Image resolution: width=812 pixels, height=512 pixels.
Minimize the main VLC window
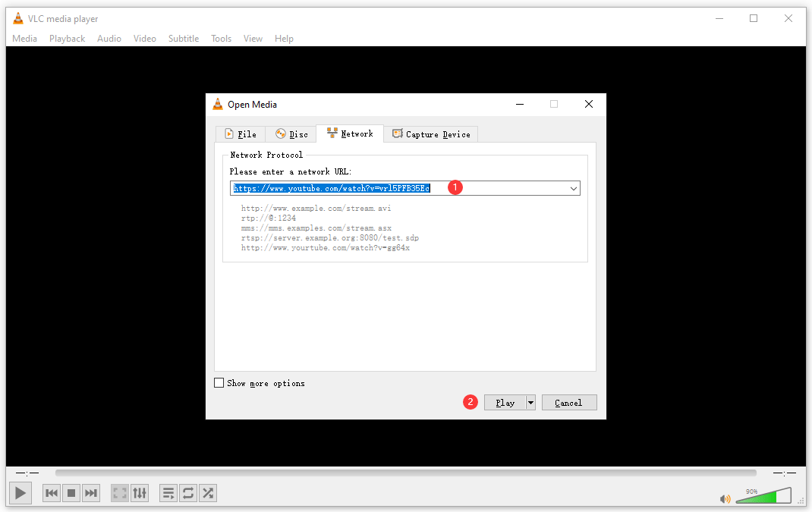tap(719, 19)
